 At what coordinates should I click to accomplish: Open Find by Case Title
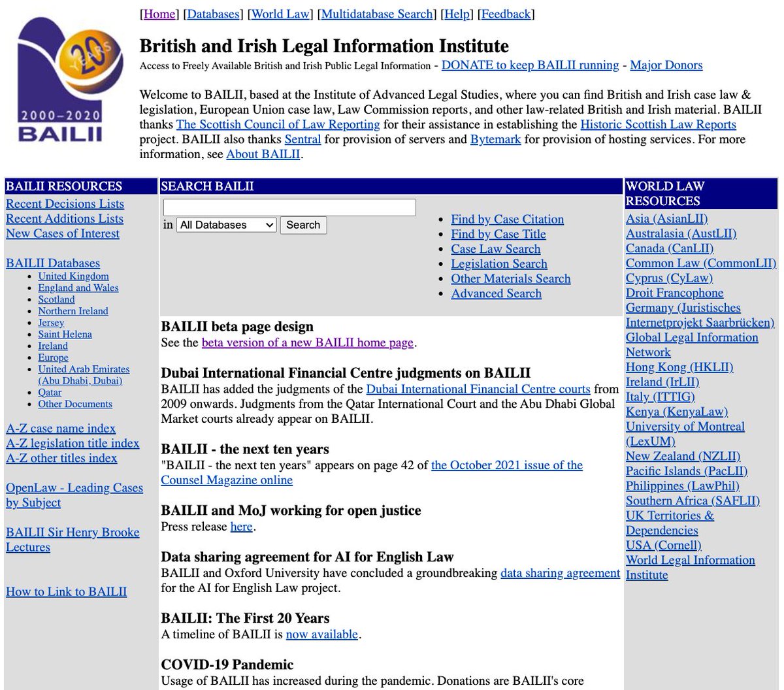(498, 234)
